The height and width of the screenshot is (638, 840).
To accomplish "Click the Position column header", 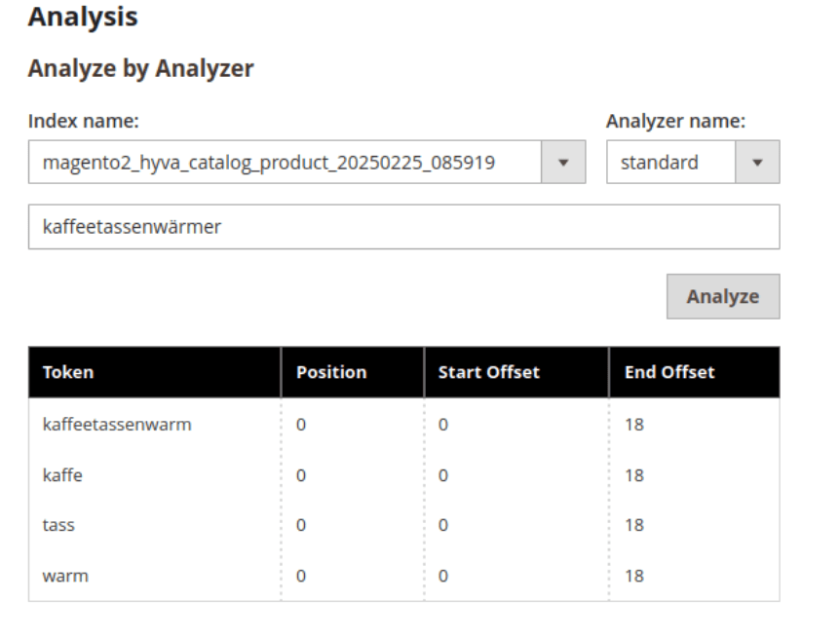I will tap(331, 372).
